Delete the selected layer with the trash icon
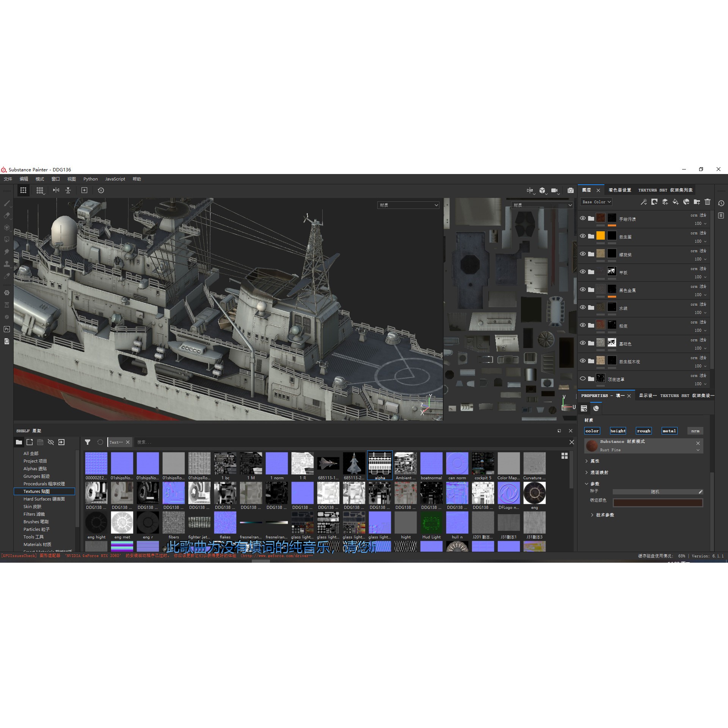The width and height of the screenshot is (728, 728). tap(708, 202)
